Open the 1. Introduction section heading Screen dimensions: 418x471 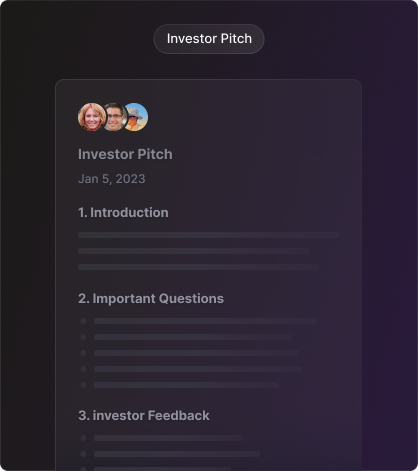(123, 213)
